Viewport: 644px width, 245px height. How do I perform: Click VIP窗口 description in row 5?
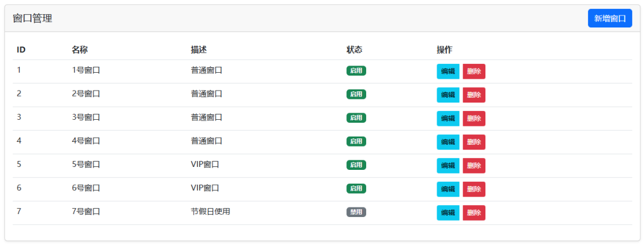pyautogui.click(x=205, y=165)
